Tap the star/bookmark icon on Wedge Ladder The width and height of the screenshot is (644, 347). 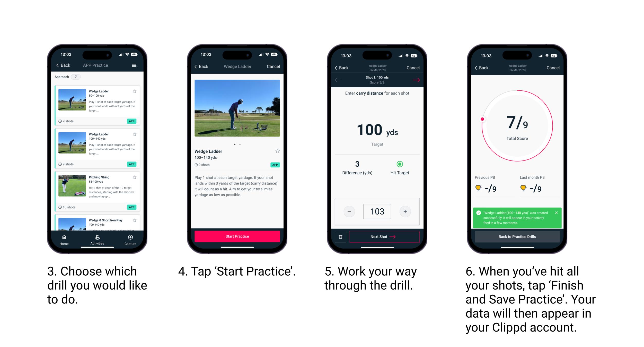click(x=136, y=91)
